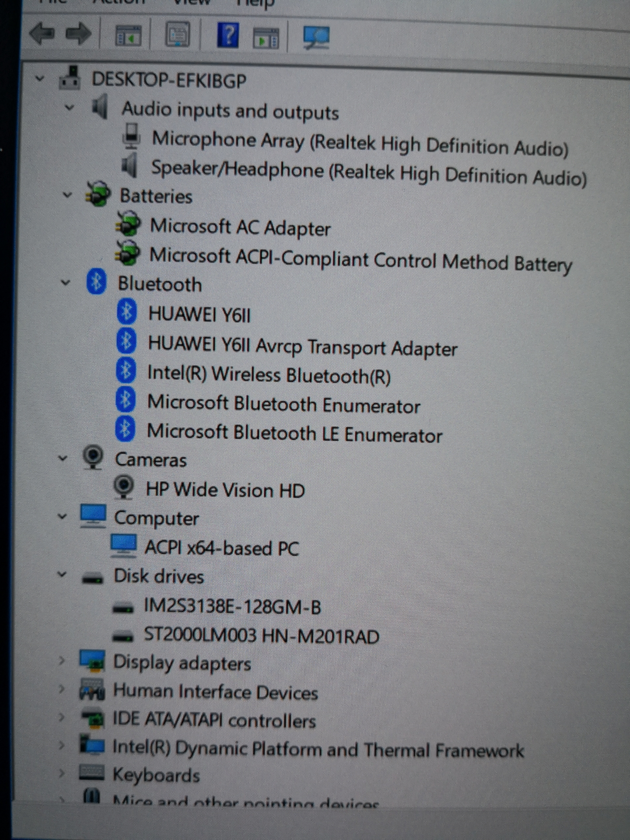
Task: Click the Disk drives category icon
Action: click(x=92, y=577)
